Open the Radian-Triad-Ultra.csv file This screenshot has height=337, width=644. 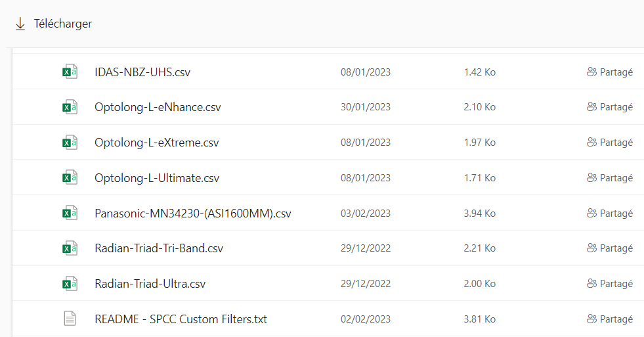tap(150, 284)
